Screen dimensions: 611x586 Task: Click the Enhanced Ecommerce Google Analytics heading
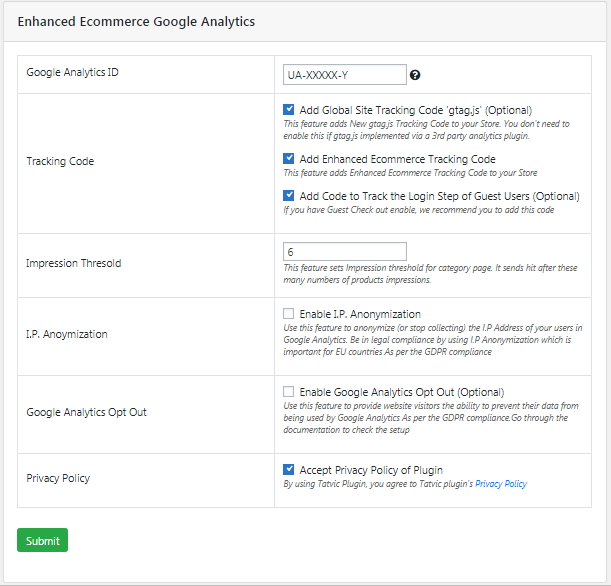pyautogui.click(x=136, y=21)
